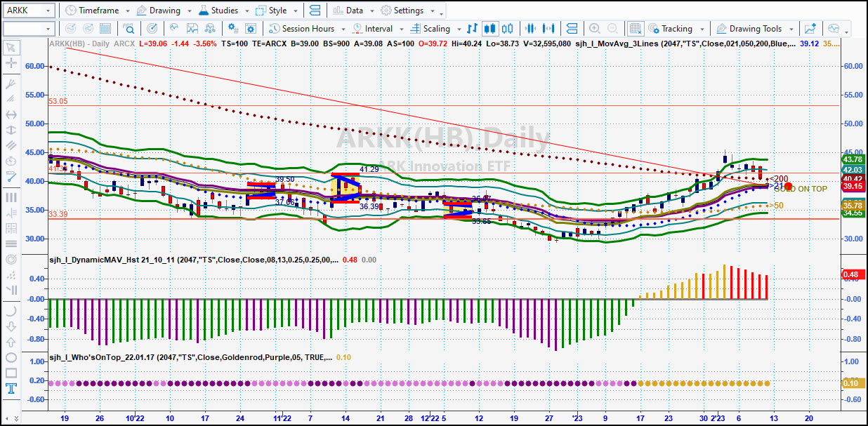Open the Data menu

tap(349, 11)
